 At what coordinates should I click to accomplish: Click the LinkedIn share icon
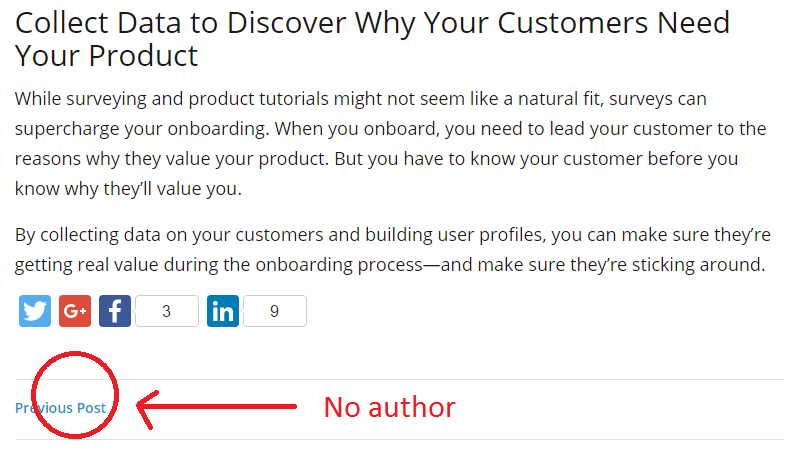[223, 311]
